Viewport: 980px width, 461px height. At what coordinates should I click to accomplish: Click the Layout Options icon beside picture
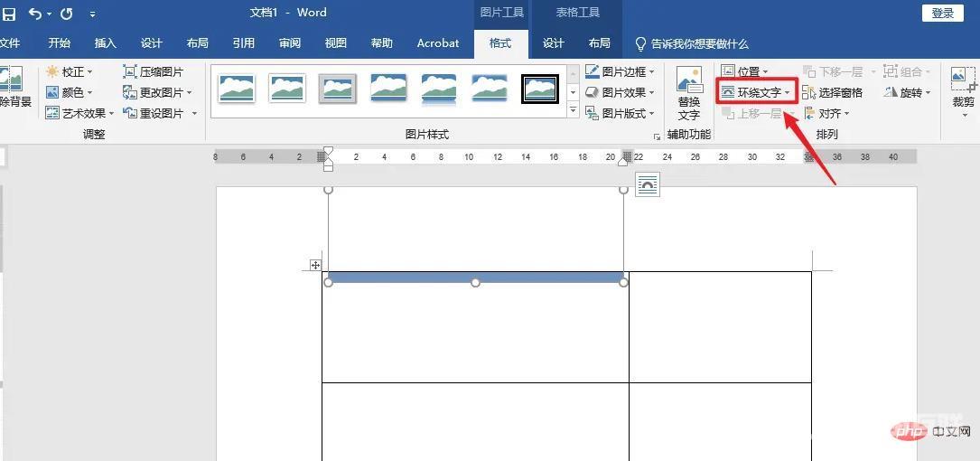tap(648, 184)
